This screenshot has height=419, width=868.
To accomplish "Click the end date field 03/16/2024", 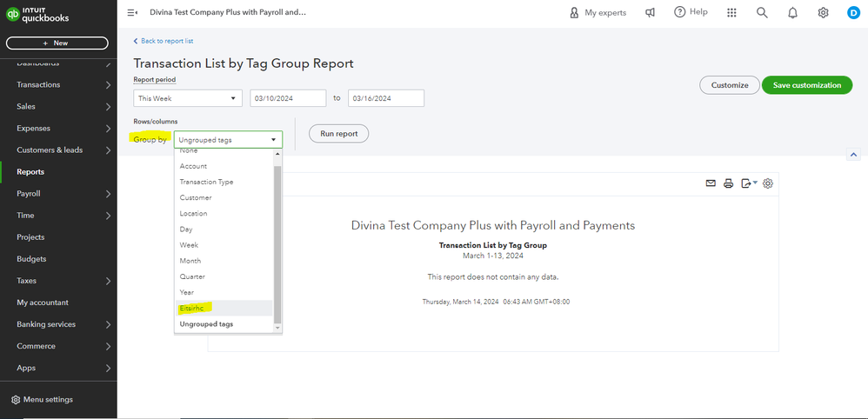I will [386, 98].
